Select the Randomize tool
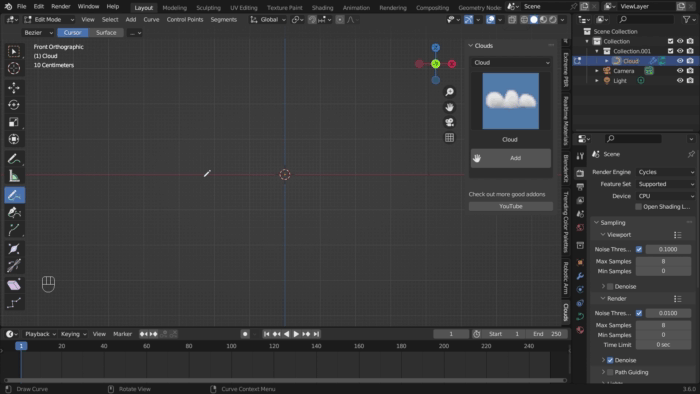The image size is (700, 394). pyautogui.click(x=14, y=303)
